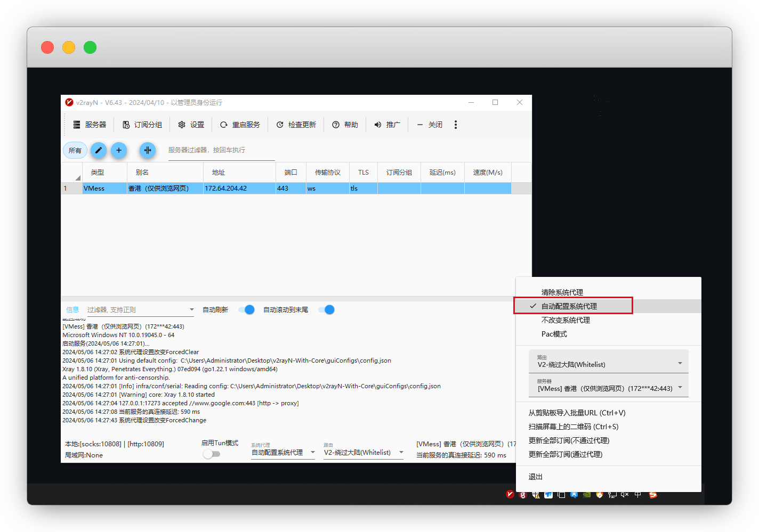Click the pencil edit server icon
Viewport: 759px width, 532px height.
tap(98, 150)
